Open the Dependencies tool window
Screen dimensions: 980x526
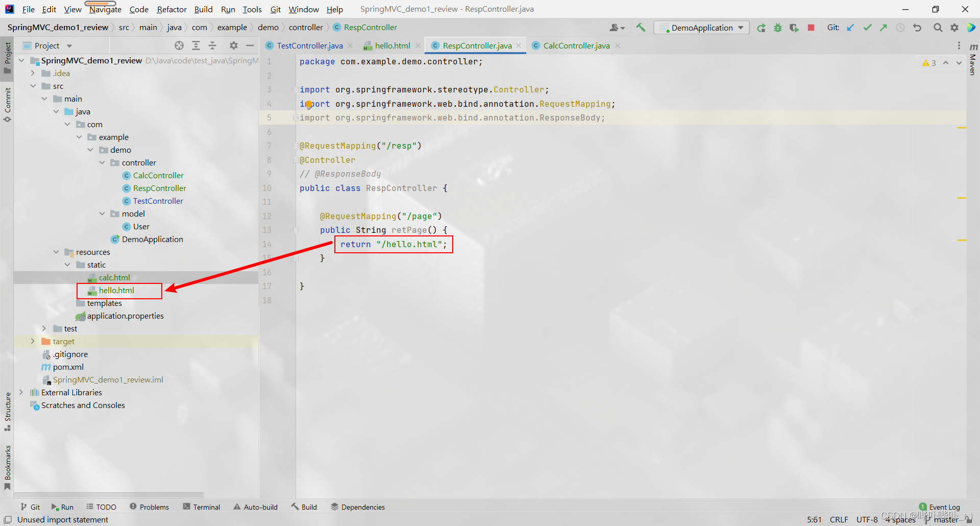(358, 507)
